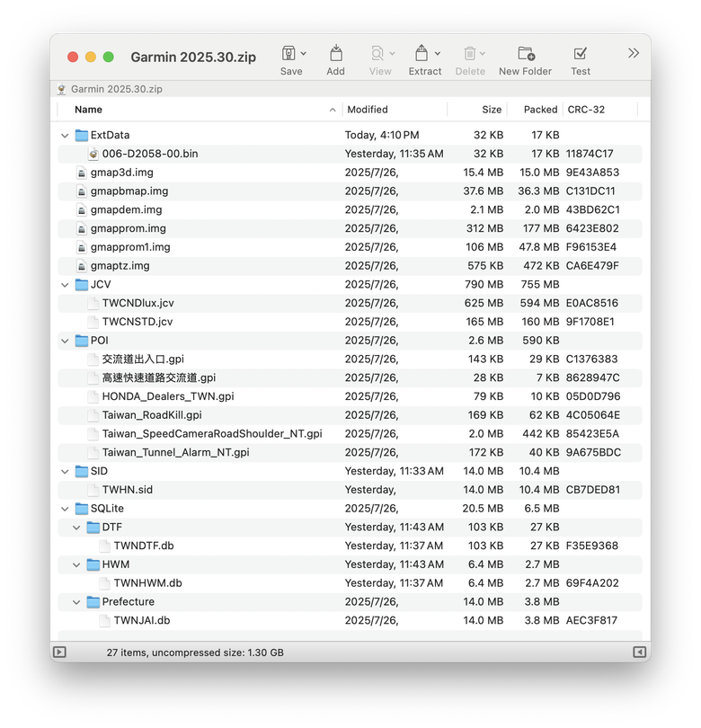The width and height of the screenshot is (701, 728).
Task: Collapse the Prefecture subfolder
Action: tap(76, 602)
